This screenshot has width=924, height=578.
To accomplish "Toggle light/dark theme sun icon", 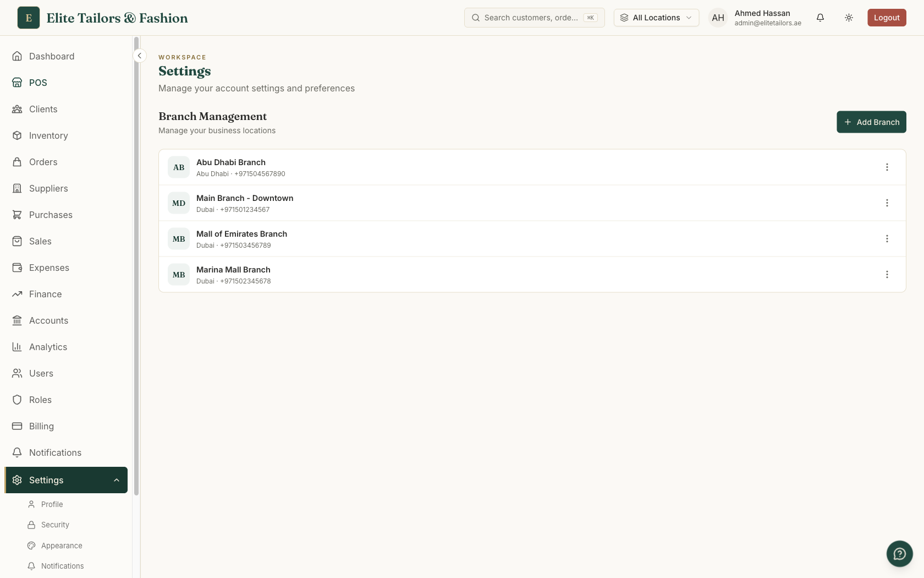I will point(849,18).
